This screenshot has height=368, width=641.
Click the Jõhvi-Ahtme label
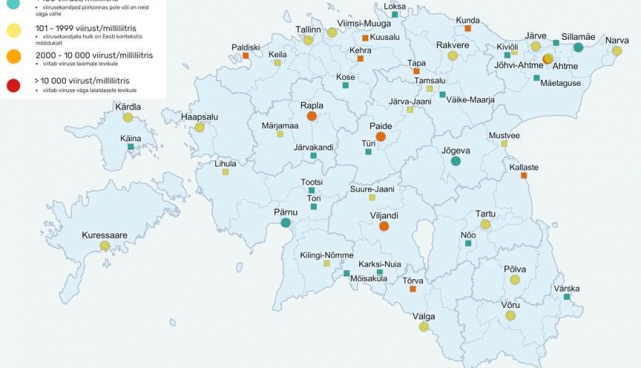[518, 65]
